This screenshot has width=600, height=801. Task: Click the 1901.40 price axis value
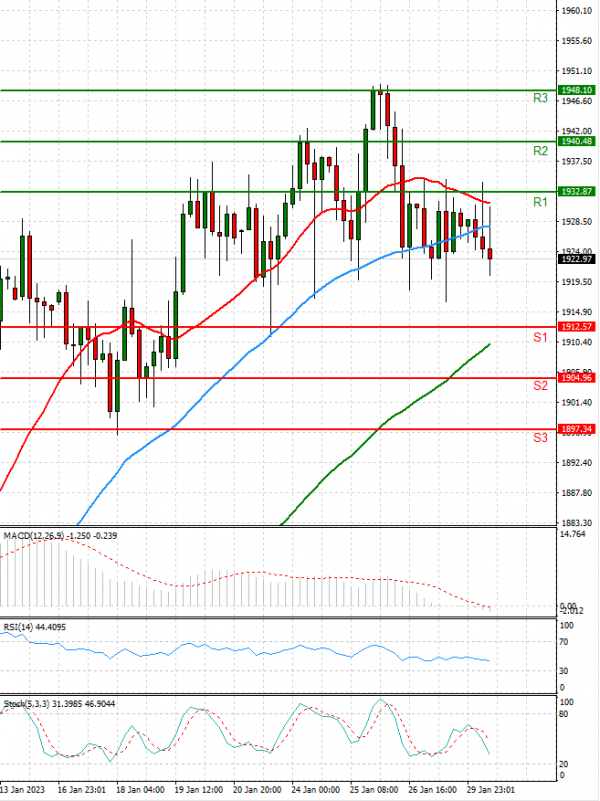pos(577,403)
